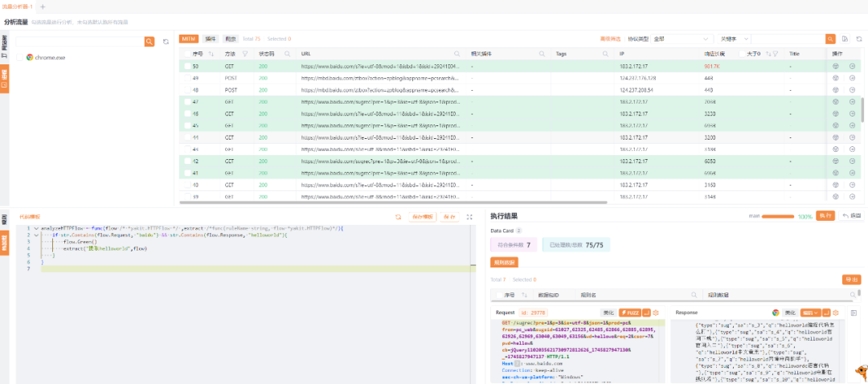Toggle word wrap in Request panel
This screenshot has height=384, width=868.
645,313
